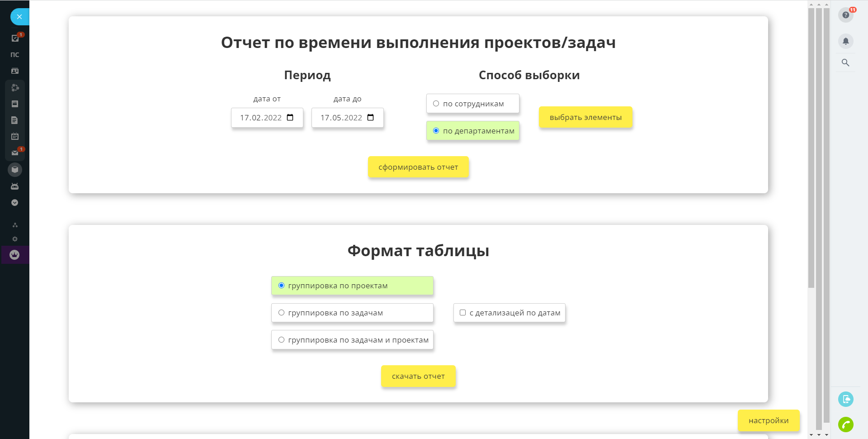Image resolution: width=868 pixels, height=439 pixels.
Task: Select the "группировка по задачам" radio option
Action: click(x=352, y=313)
